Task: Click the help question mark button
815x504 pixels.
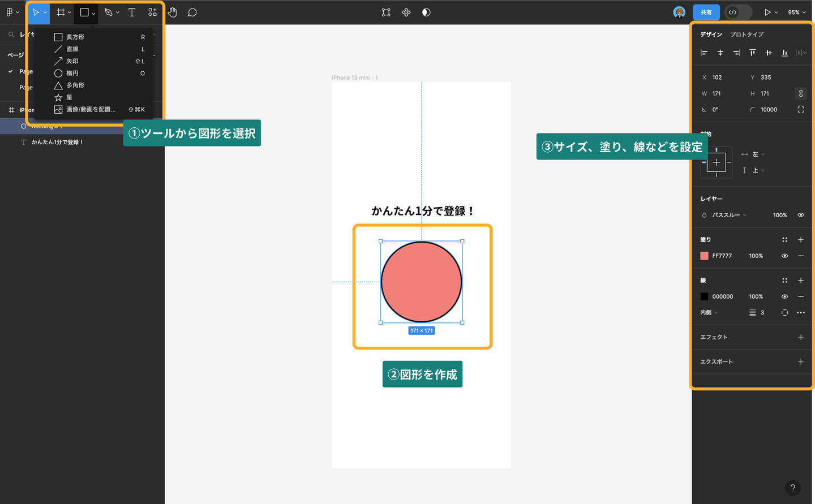Action: click(x=792, y=488)
